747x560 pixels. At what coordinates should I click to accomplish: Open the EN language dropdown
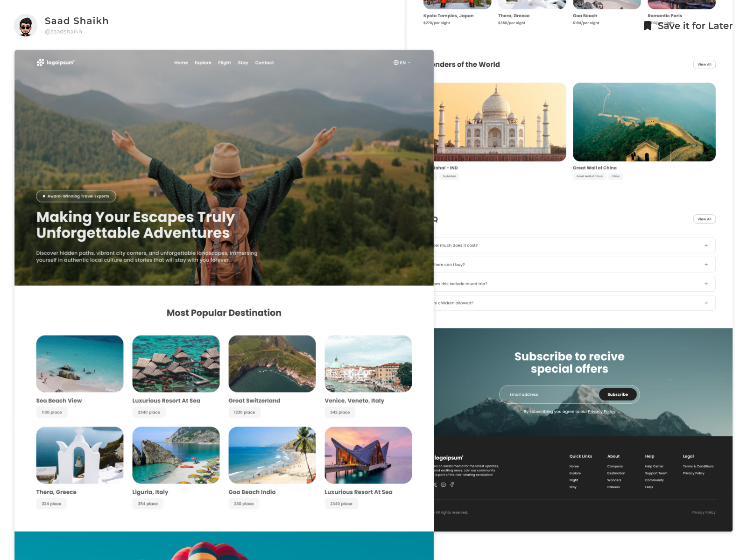tap(403, 62)
